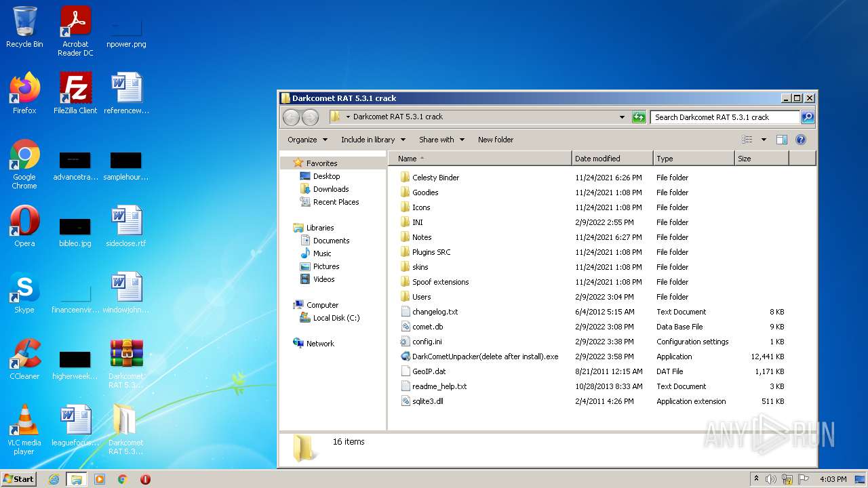Open the Share with dropdown
Image resolution: width=868 pixels, height=488 pixels.
pos(441,140)
